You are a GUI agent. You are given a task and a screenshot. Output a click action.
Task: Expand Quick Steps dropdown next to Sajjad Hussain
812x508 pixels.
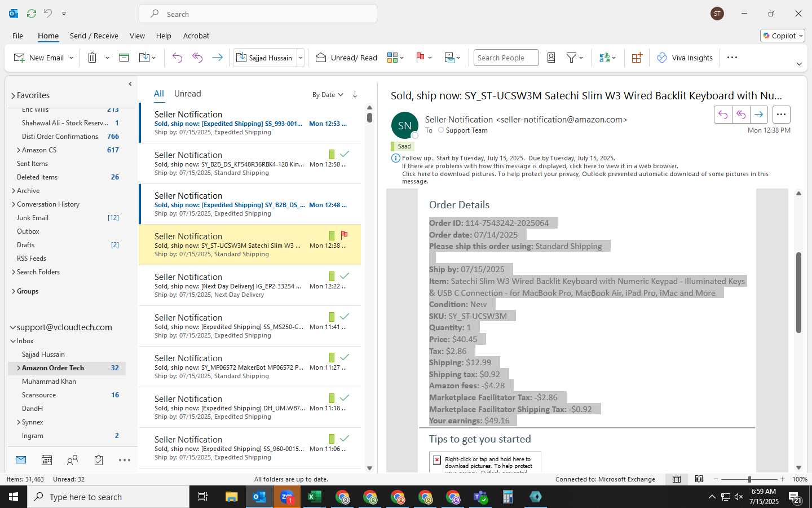click(x=301, y=58)
